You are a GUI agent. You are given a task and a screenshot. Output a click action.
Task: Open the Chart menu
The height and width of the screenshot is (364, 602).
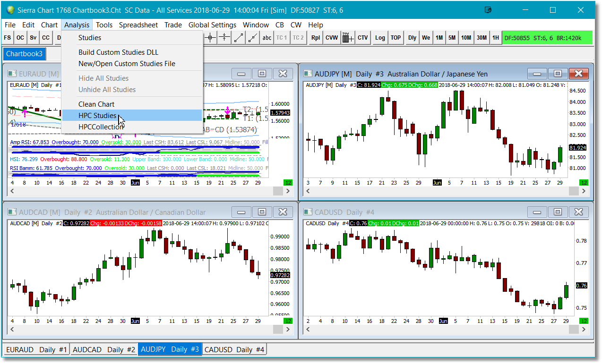[49, 25]
